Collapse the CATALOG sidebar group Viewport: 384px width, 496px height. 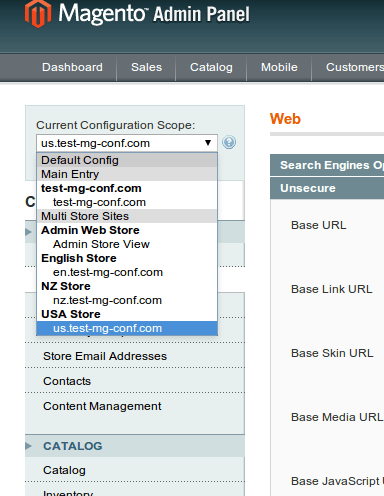click(x=135, y=446)
